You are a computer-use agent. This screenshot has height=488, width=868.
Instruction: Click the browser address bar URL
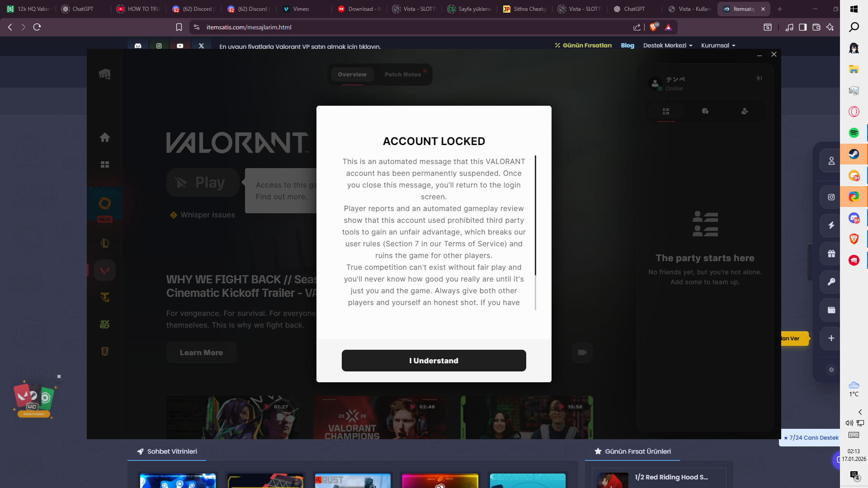[x=249, y=27]
